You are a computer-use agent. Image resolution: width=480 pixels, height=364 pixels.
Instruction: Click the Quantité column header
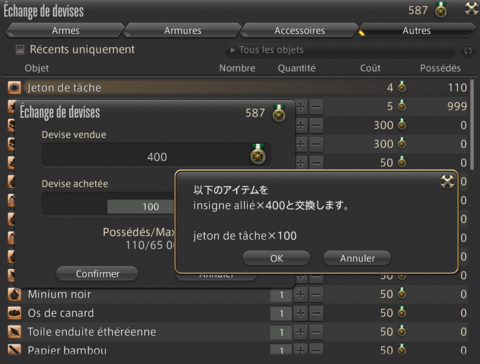(296, 68)
